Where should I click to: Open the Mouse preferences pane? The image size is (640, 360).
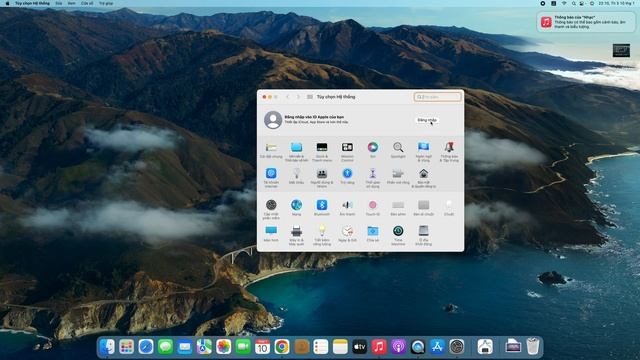449,204
